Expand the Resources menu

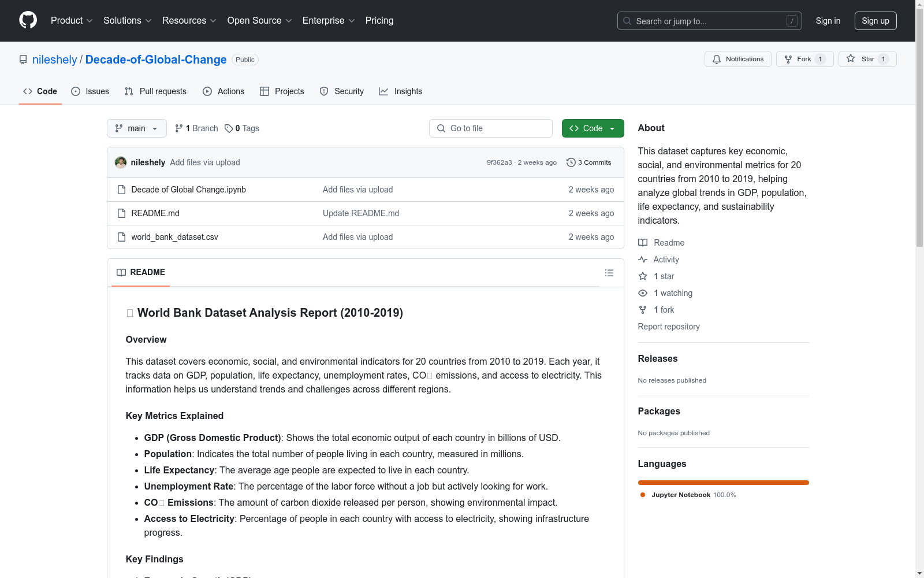189,21
